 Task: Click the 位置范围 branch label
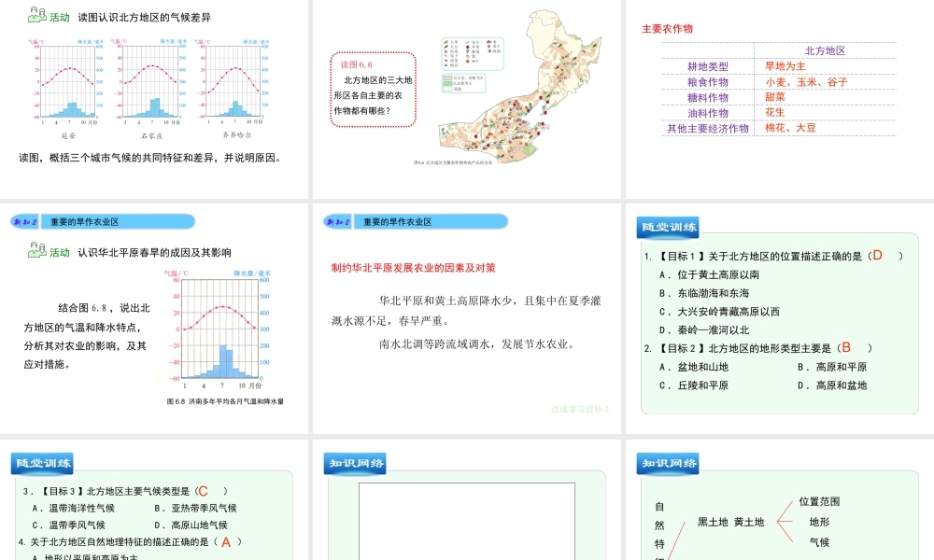pos(820,502)
